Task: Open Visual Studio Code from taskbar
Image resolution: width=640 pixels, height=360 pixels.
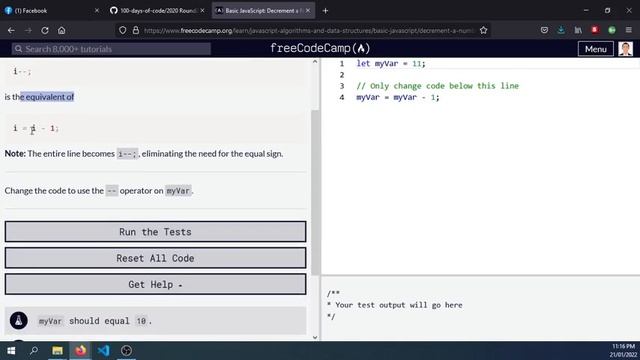Action: click(103, 351)
